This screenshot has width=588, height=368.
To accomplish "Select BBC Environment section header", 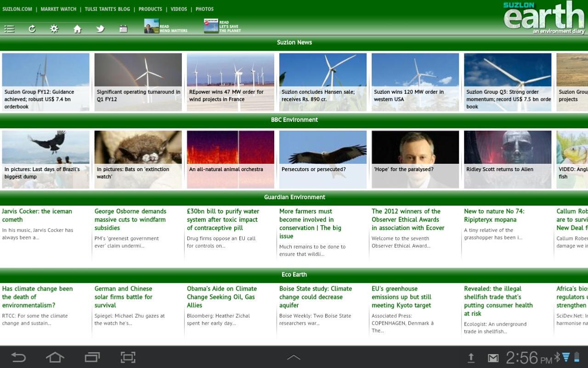I will [x=294, y=120].
